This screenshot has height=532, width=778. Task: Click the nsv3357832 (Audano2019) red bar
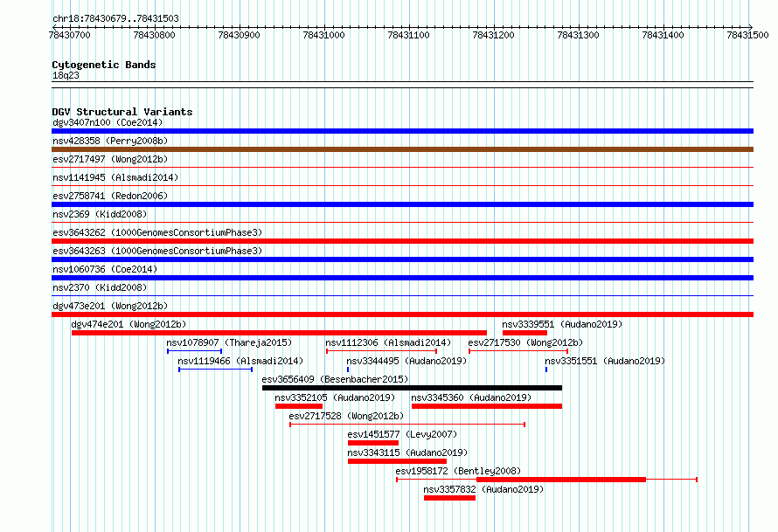(449, 498)
